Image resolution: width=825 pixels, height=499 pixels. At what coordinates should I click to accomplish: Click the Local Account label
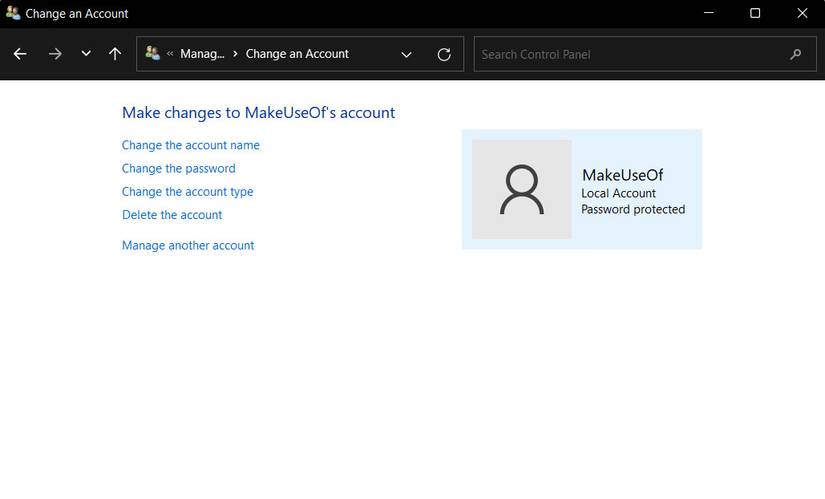pos(618,193)
